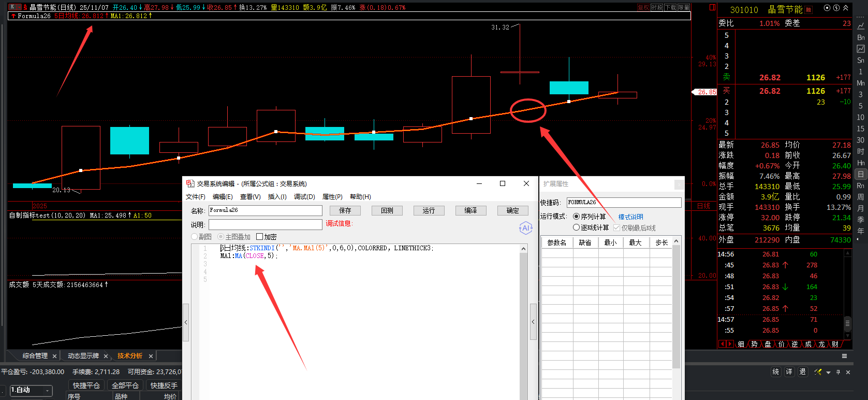The image size is (868, 400).
Task: Open the 编辑(E) menu
Action: pos(223,197)
